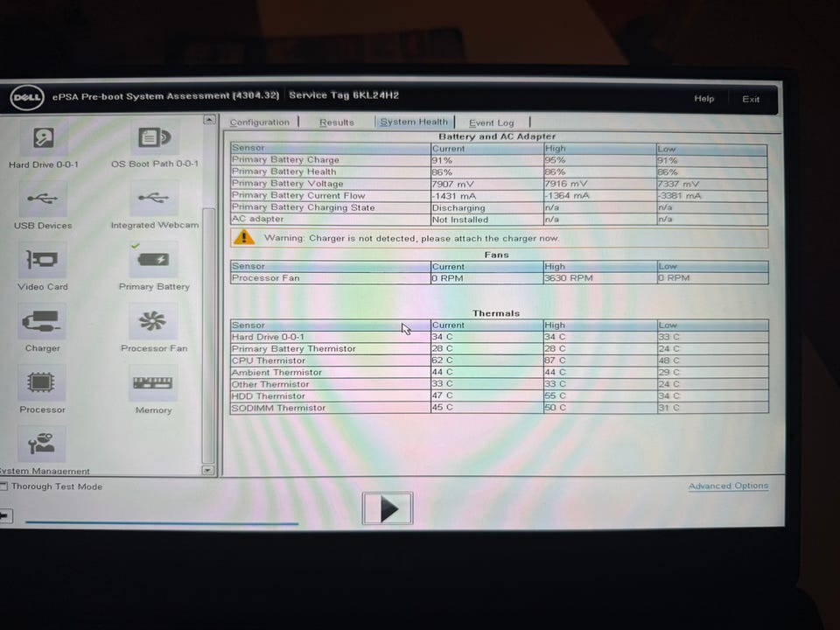Select the Primary Battery Voltage row label
The width and height of the screenshot is (840, 630).
[x=287, y=183]
